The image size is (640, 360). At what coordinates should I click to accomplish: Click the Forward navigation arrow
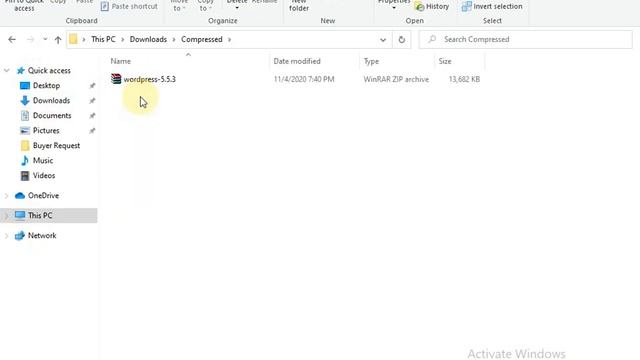pyautogui.click(x=30, y=40)
